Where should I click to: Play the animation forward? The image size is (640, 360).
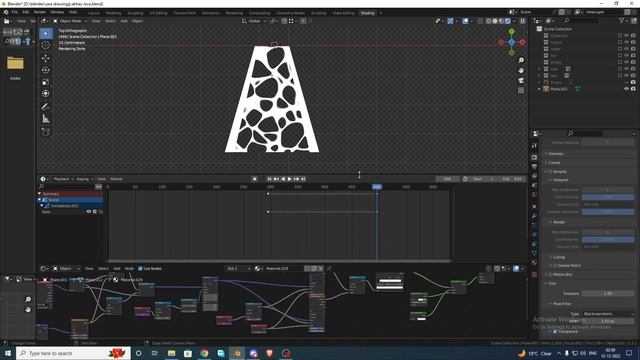click(x=290, y=179)
